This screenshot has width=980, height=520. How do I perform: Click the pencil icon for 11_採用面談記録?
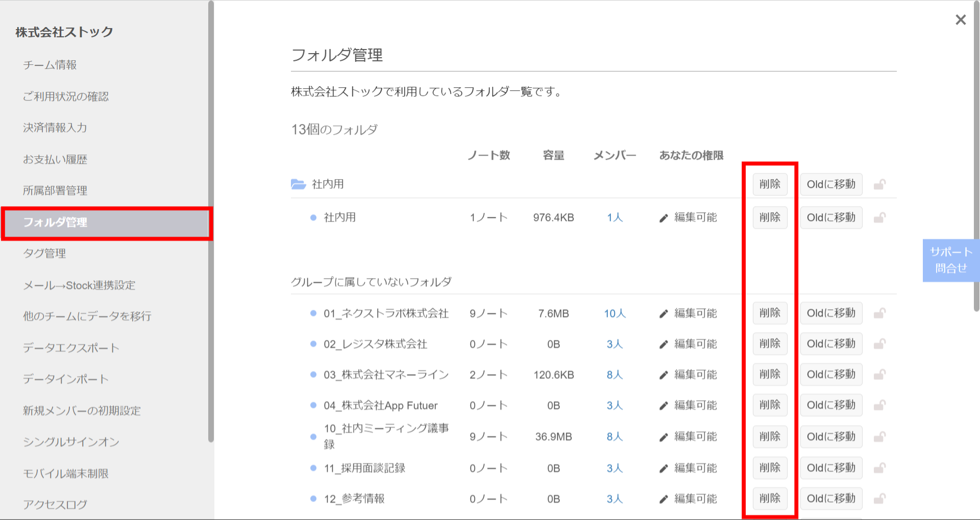pyautogui.click(x=663, y=468)
